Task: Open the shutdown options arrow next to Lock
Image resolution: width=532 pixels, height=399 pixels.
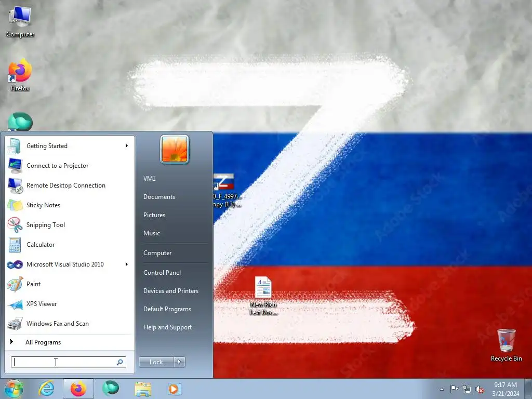Action: pos(179,362)
